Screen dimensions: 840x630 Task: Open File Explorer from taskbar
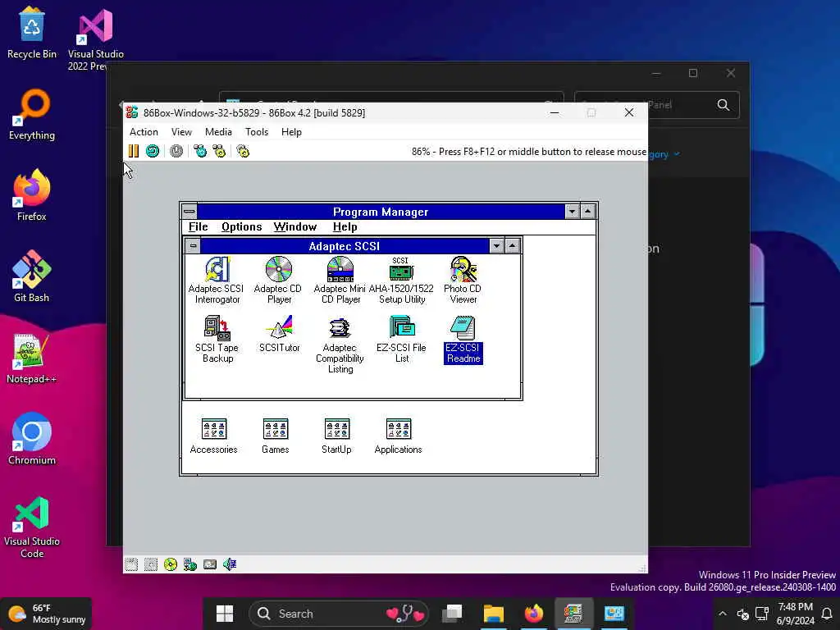click(x=493, y=614)
